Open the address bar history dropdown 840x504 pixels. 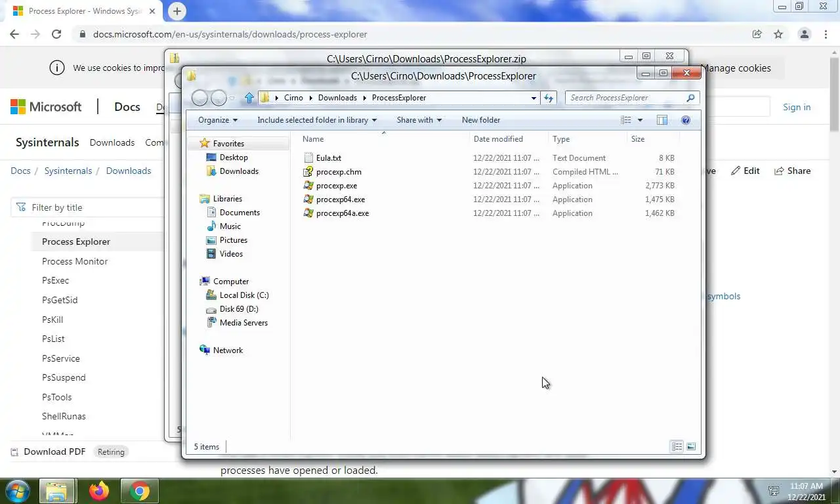pos(534,98)
